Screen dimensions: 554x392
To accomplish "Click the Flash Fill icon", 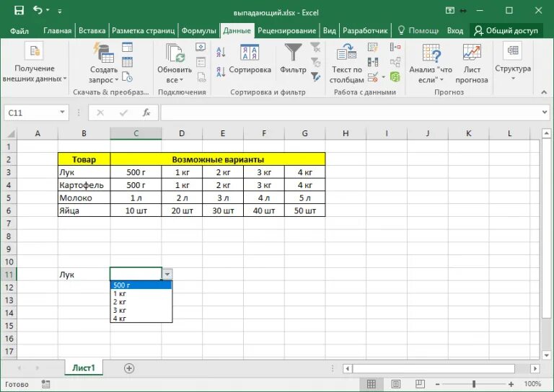I will [x=373, y=47].
